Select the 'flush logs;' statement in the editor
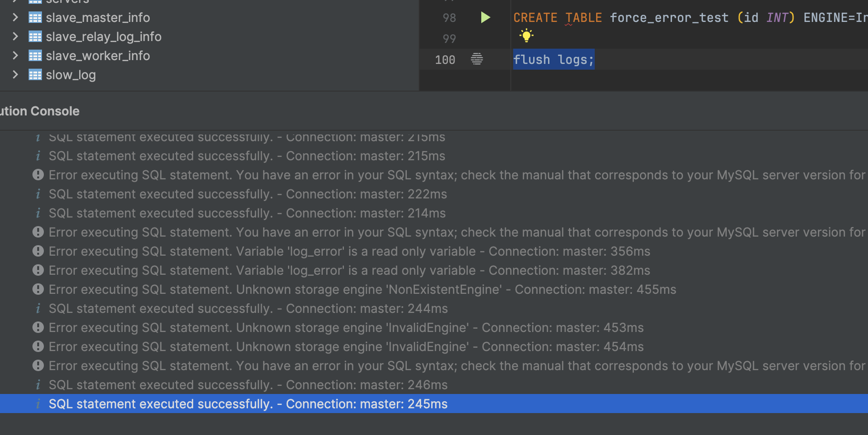 click(x=553, y=60)
